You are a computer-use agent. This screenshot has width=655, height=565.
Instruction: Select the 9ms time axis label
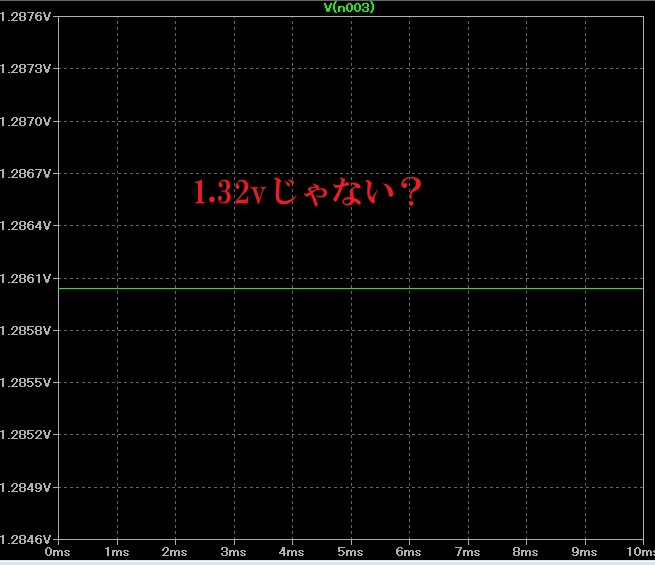point(584,552)
